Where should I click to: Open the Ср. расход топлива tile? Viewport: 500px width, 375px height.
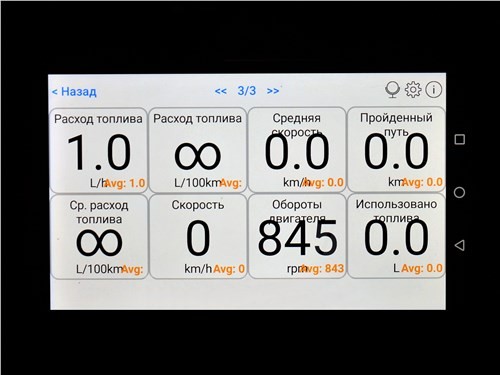tap(99, 237)
